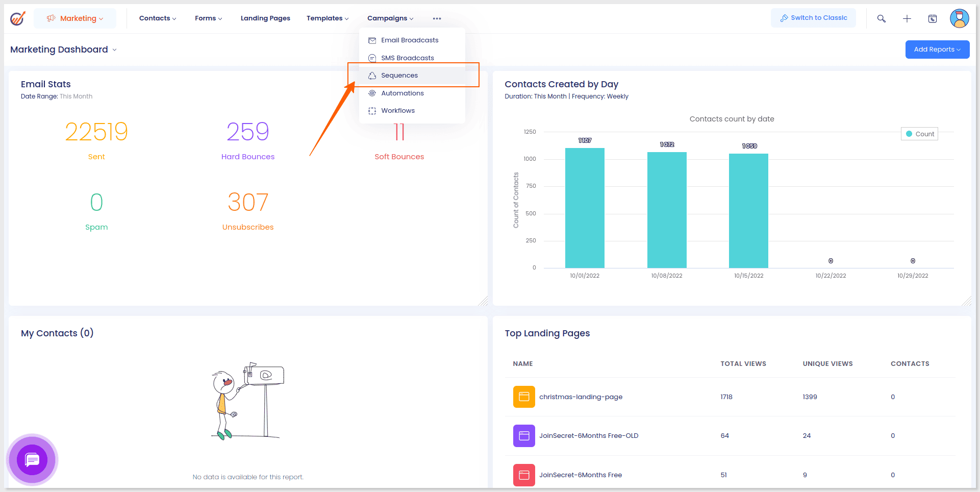Viewport: 980px width, 492px height.
Task: Open the JoinSecret-6Months Free-OLD landing page
Action: pyautogui.click(x=588, y=436)
